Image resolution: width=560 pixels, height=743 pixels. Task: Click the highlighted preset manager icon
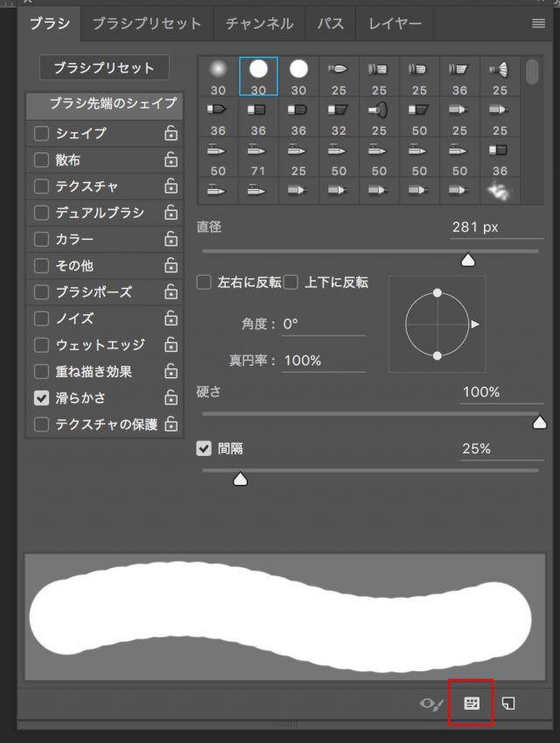(472, 703)
